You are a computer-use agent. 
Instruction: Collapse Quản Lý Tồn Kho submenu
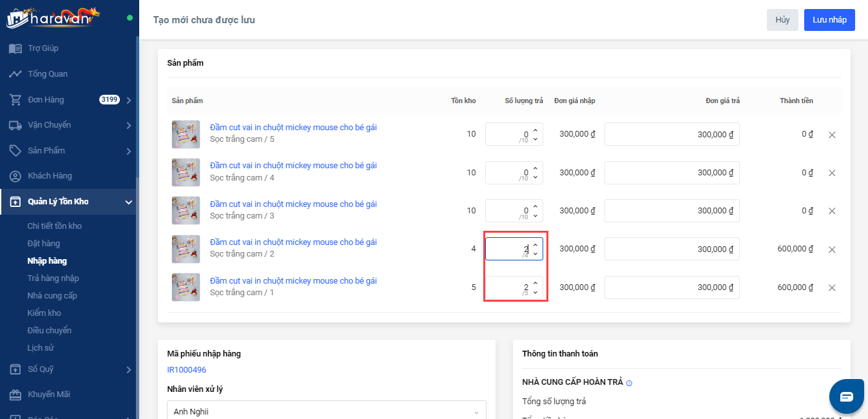(129, 202)
